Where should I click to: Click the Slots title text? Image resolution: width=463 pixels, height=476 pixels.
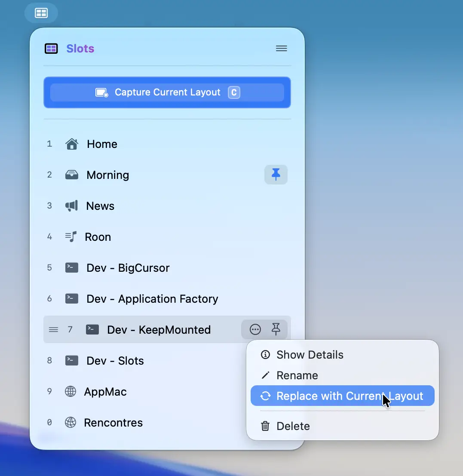[80, 49]
